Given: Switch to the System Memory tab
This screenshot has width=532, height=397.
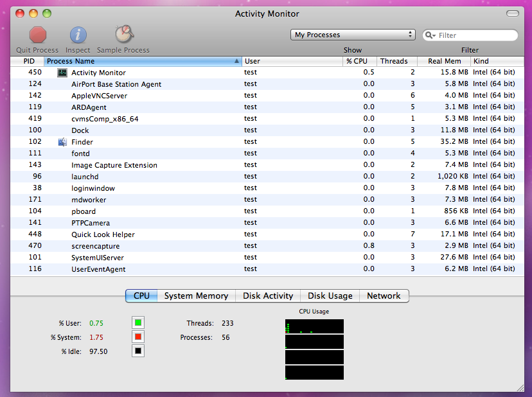Looking at the screenshot, I should tap(196, 296).
